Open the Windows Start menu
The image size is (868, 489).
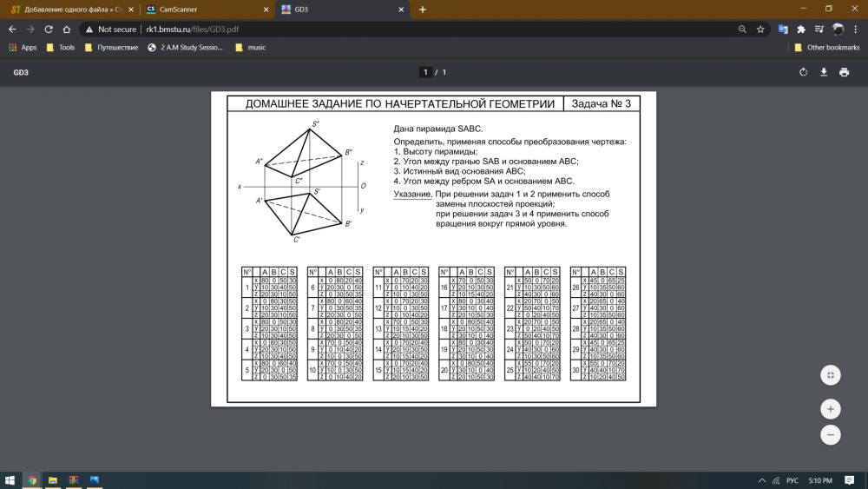coord(10,479)
